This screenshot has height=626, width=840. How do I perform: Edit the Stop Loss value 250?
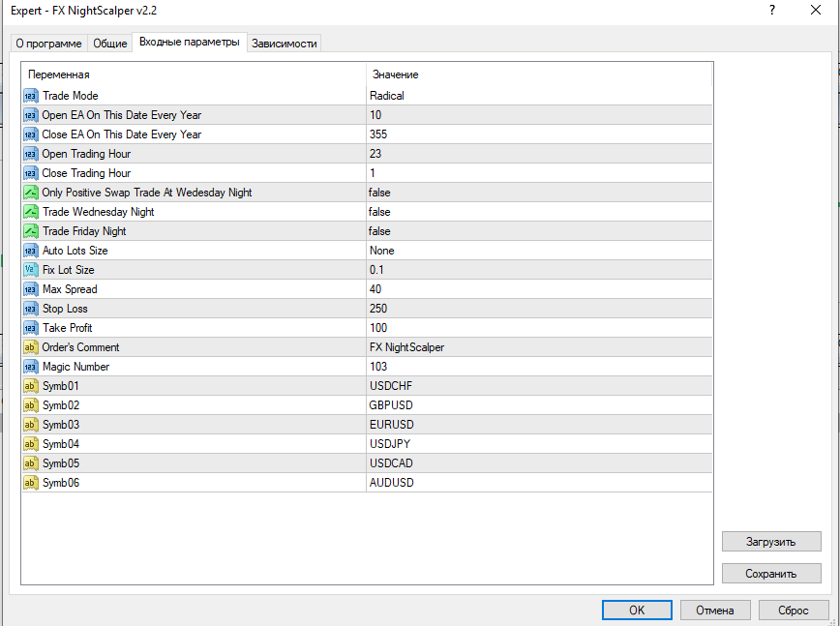tap(378, 309)
